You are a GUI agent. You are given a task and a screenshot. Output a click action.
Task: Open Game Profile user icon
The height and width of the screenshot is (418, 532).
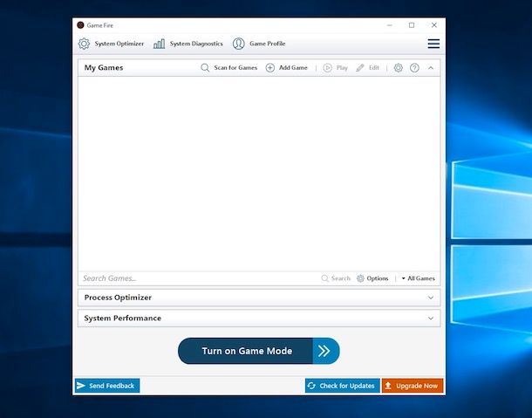(238, 44)
